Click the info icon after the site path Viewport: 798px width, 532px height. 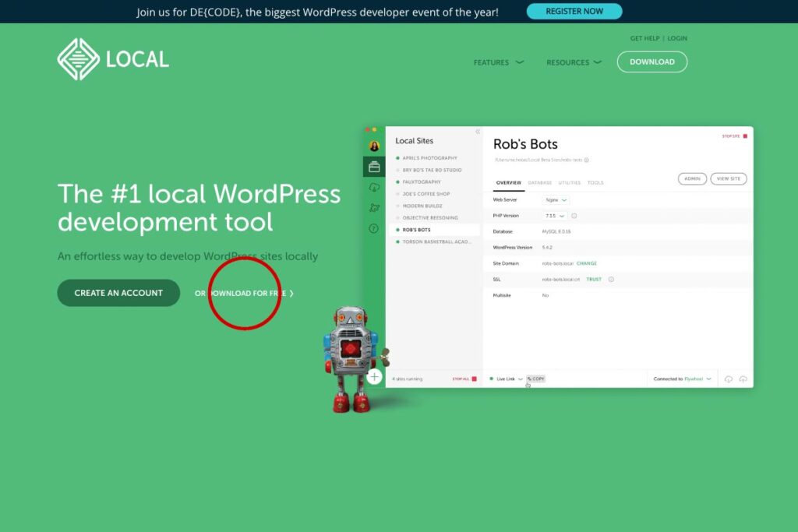tap(586, 160)
